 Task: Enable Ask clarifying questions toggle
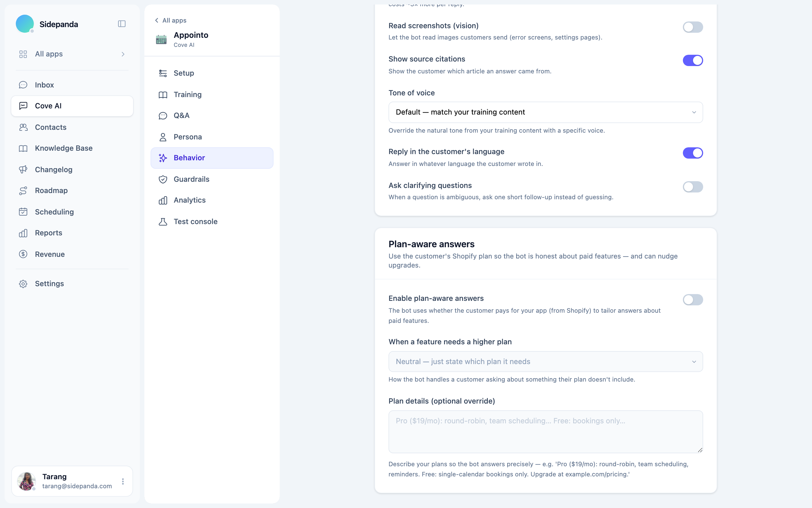pyautogui.click(x=693, y=187)
